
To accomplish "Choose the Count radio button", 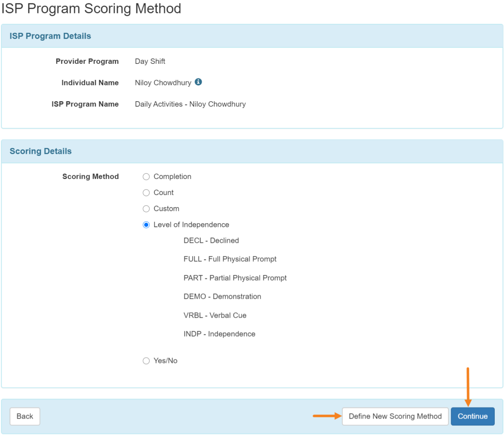I will point(146,192).
